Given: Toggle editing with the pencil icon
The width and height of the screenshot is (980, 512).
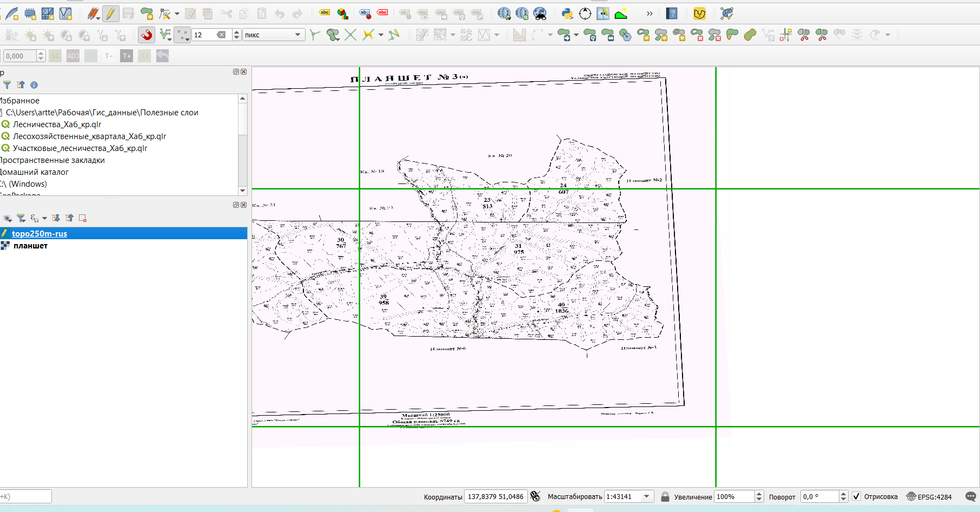Looking at the screenshot, I should 110,14.
